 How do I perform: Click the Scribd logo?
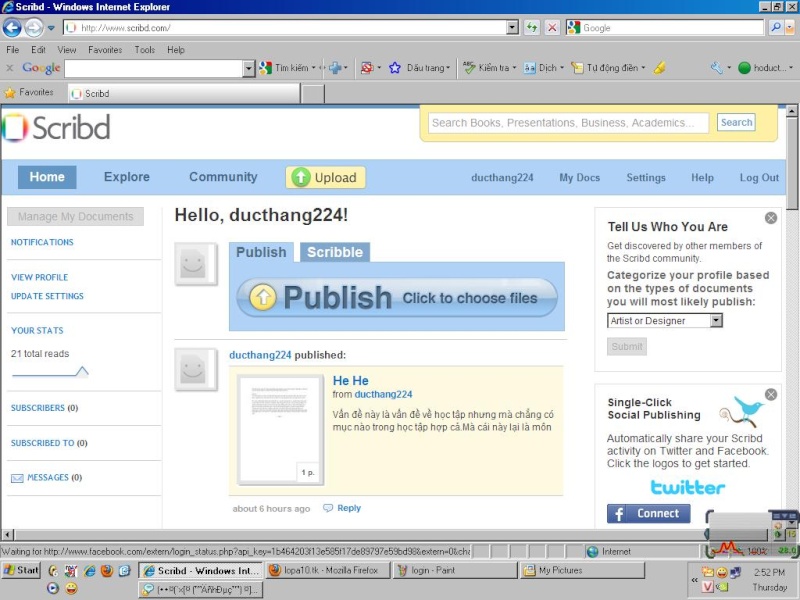pyautogui.click(x=56, y=127)
